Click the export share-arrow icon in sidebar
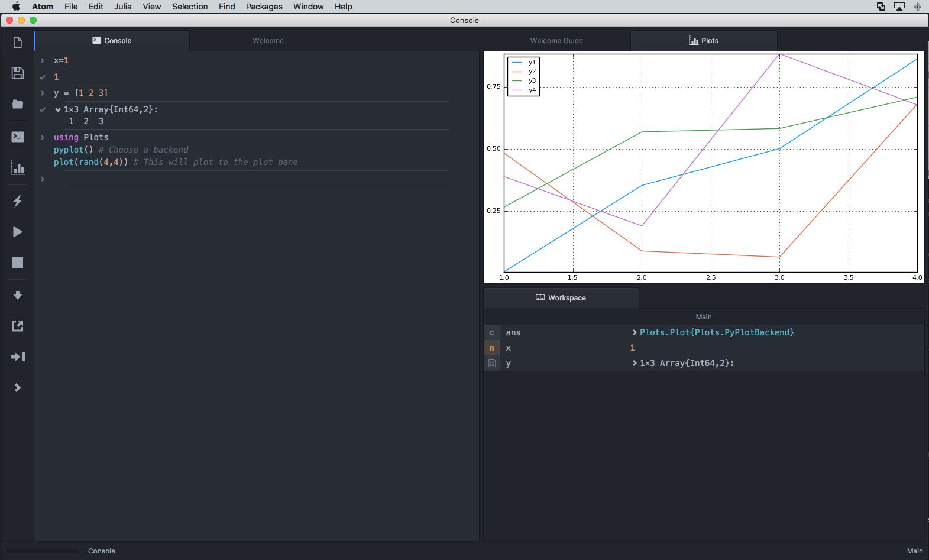This screenshot has height=560, width=929. pos(18,326)
